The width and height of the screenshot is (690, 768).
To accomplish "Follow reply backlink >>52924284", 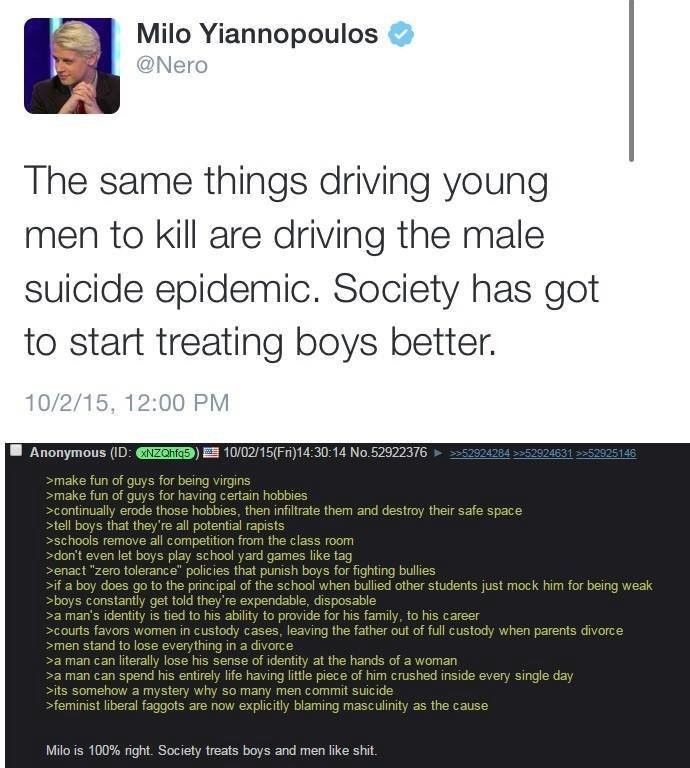I will tap(479, 453).
